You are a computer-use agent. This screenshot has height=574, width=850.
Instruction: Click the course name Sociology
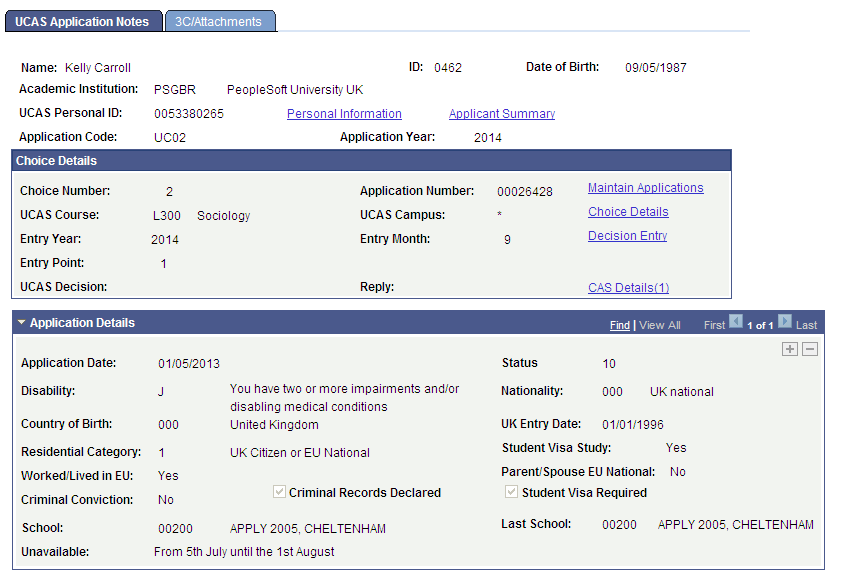coord(223,216)
